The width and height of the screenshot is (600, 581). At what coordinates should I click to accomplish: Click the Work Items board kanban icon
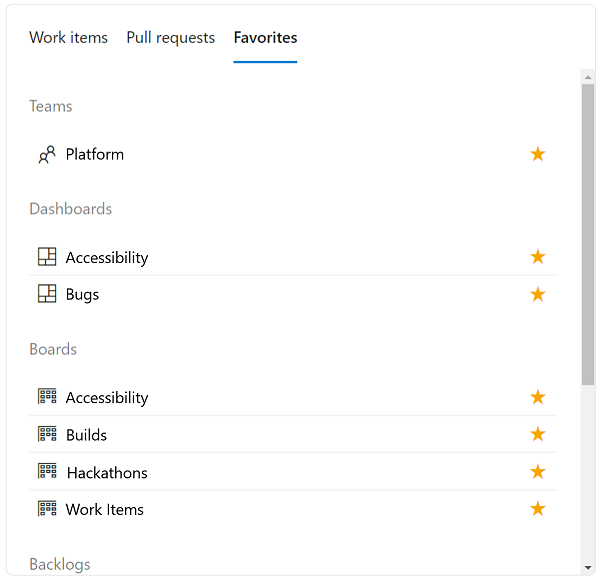47,509
